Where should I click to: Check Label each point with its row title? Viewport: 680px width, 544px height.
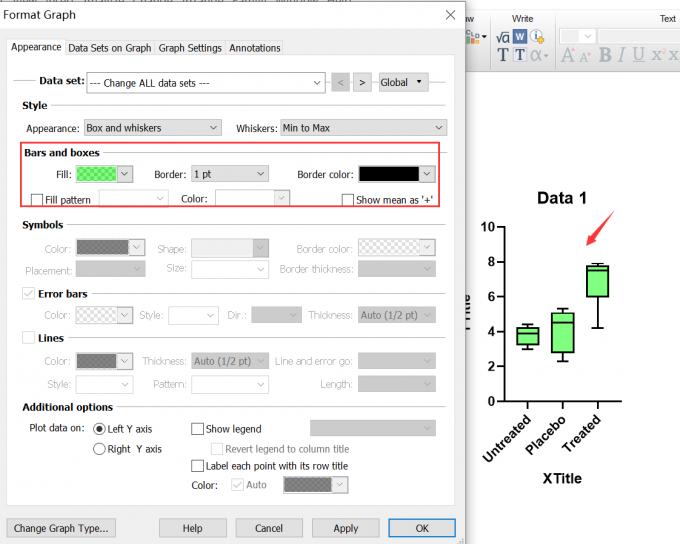(x=197, y=465)
